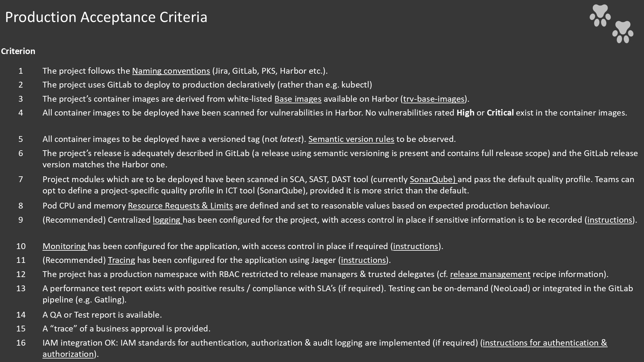644x362 pixels.
Task: Click the Tracing hyperlink
Action: [121, 260]
